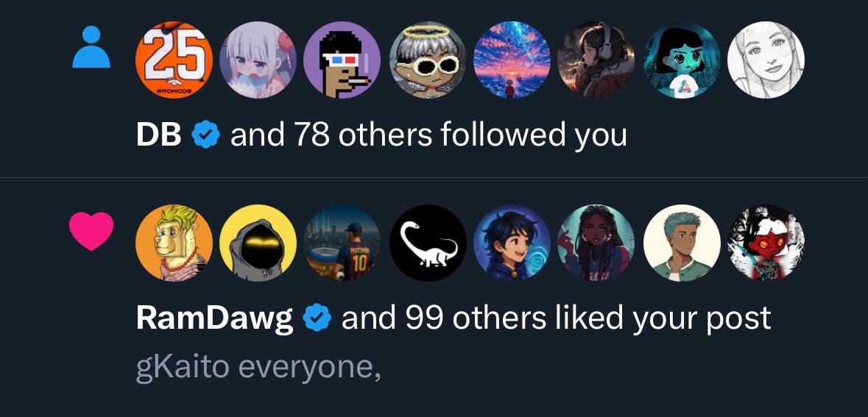Open the yellow-haired llama avatar
The width and height of the screenshot is (868, 417).
(174, 243)
